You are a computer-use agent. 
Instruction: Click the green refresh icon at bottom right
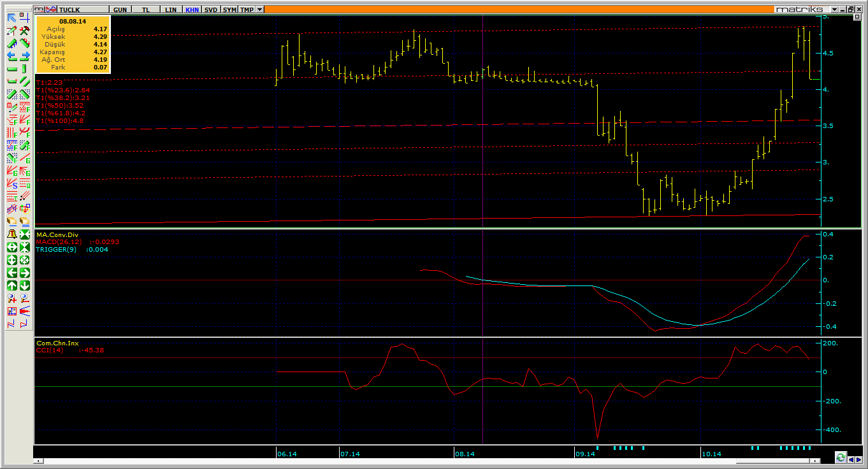[841, 458]
